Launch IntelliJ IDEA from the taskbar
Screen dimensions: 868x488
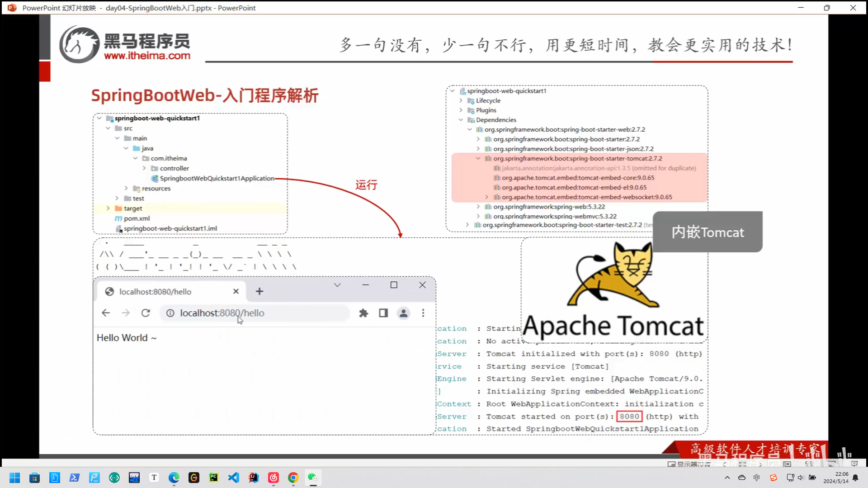click(x=254, y=478)
